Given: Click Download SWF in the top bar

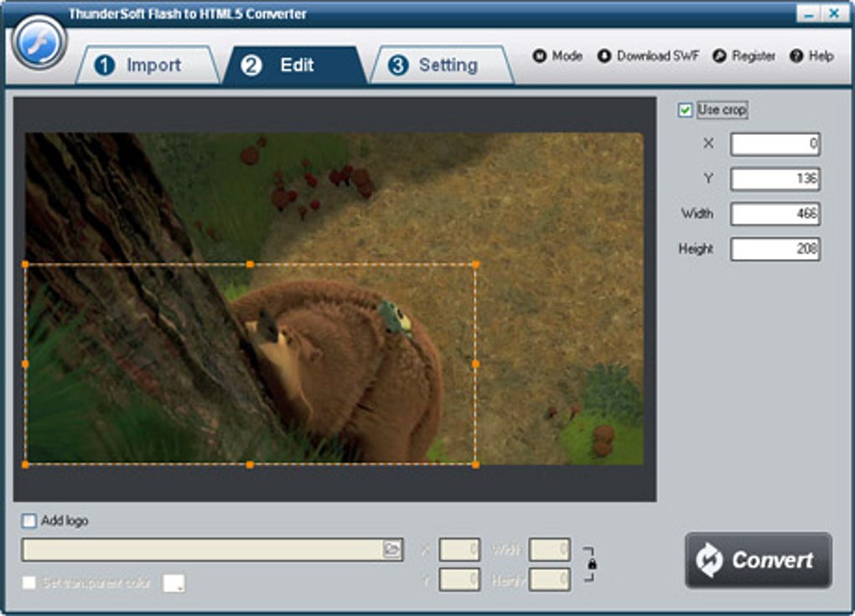Looking at the screenshot, I should pyautogui.click(x=648, y=55).
